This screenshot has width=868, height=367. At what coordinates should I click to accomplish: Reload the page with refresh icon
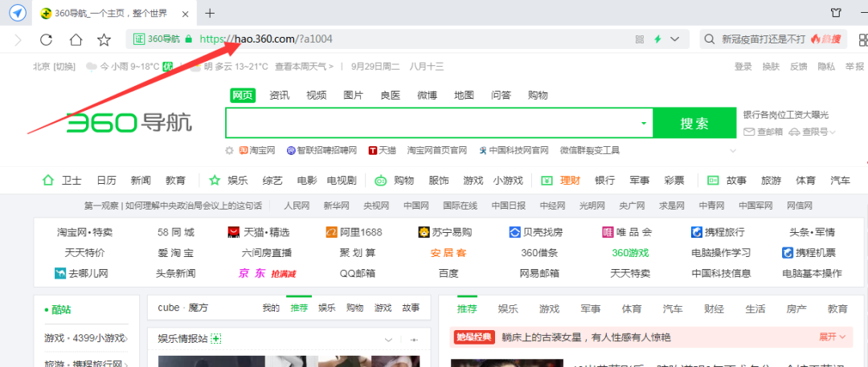pyautogui.click(x=47, y=39)
